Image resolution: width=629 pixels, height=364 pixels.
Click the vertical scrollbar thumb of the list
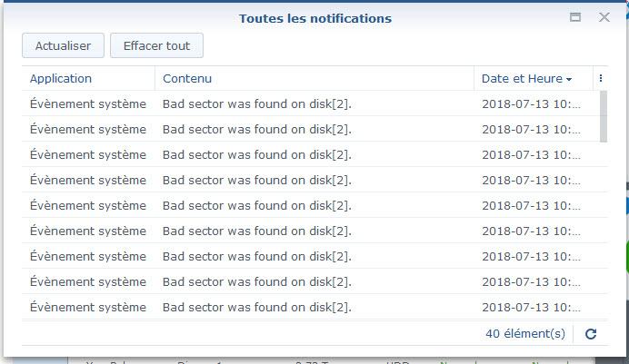pos(603,116)
